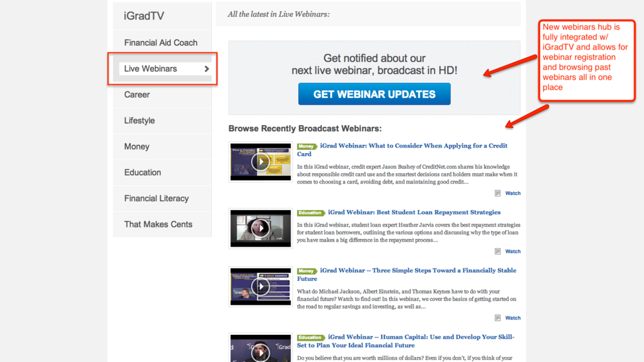Play the Credit Card webinar video thumbnail
Screen dimensions: 644x362
pos(260,161)
